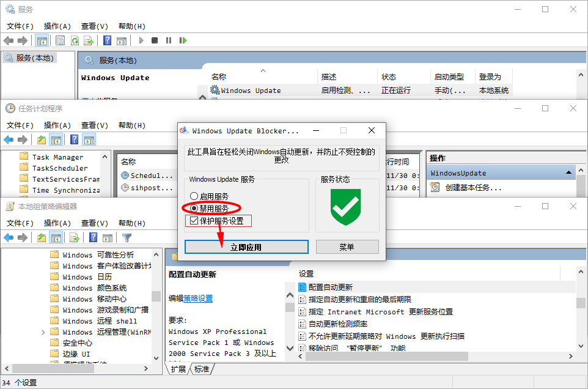Click 状态 column header in Services
588x389 pixels.
389,76
